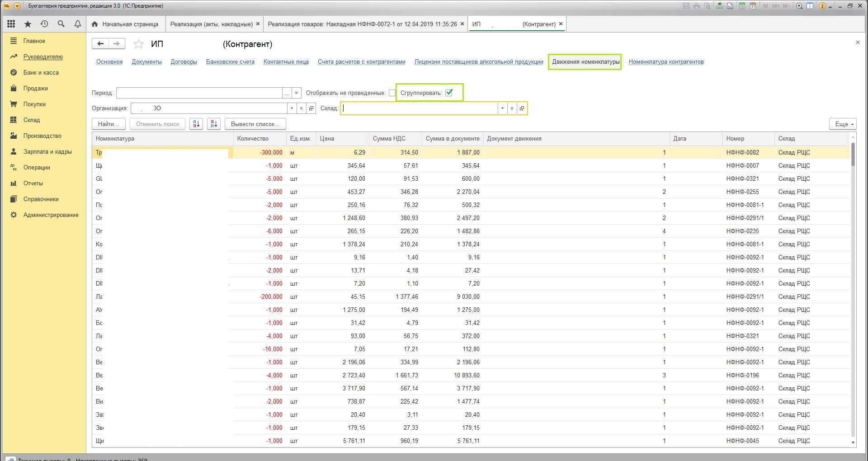
Task: Open period picker ellipsis button
Action: pyautogui.click(x=287, y=93)
